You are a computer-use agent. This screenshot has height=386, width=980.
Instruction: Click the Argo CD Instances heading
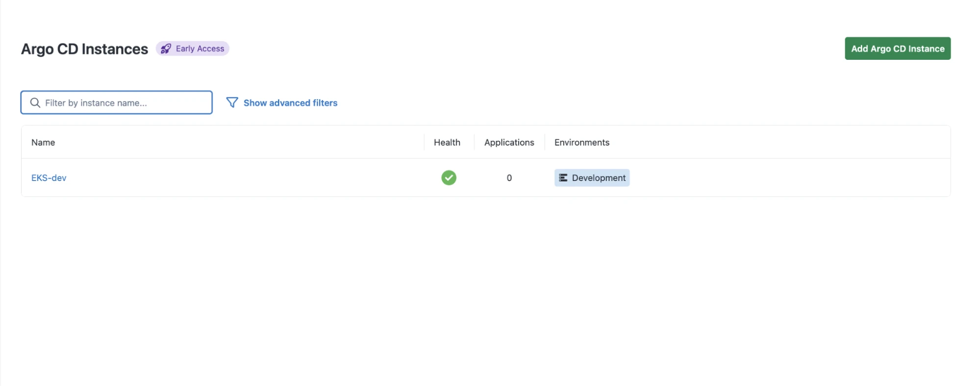click(x=84, y=49)
